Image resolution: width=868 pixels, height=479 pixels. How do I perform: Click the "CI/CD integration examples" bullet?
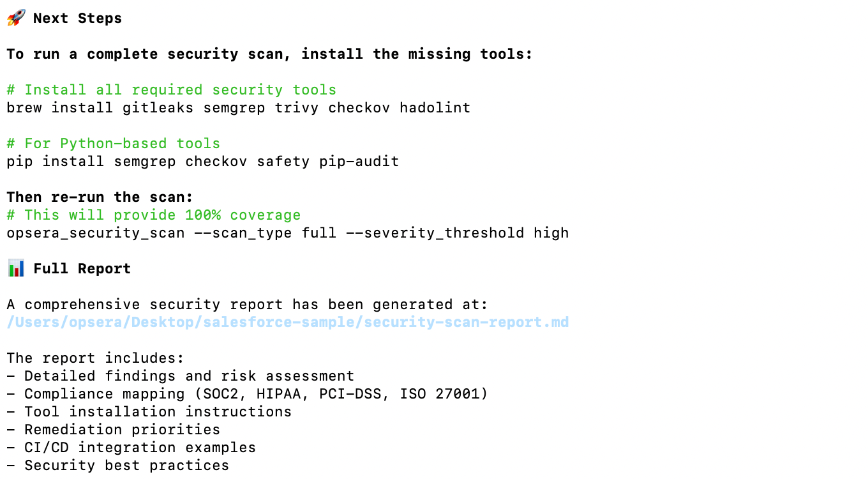coord(140,448)
